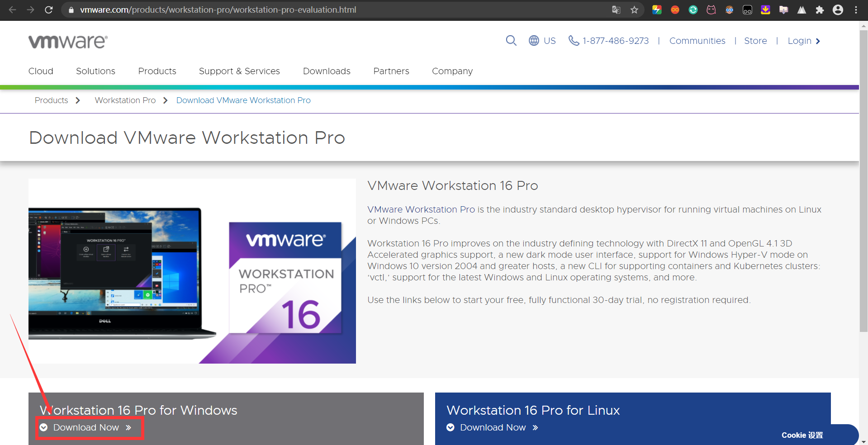Screen dimensions: 868x445
Task: Go to the Products breadcrumb
Action: [51, 100]
